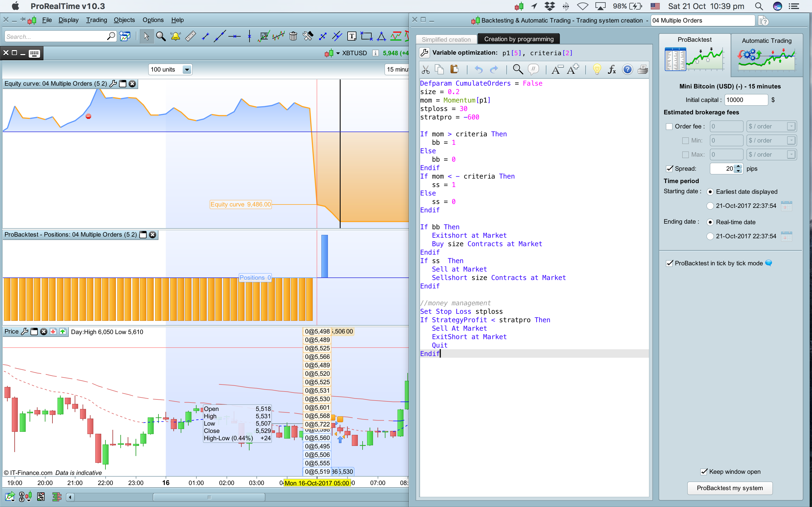Image resolution: width=812 pixels, height=507 pixels.
Task: Click the variable optimization wrench icon
Action: pos(424,53)
